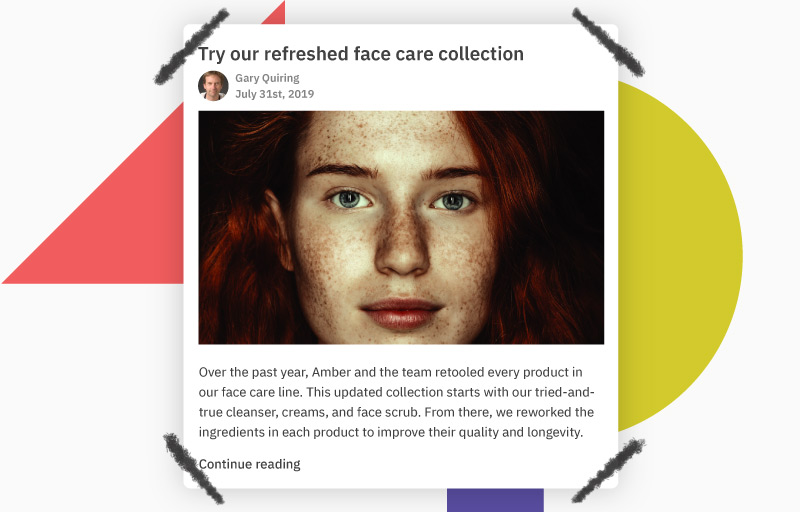Click the July 31st, 2019 post date

274,94
